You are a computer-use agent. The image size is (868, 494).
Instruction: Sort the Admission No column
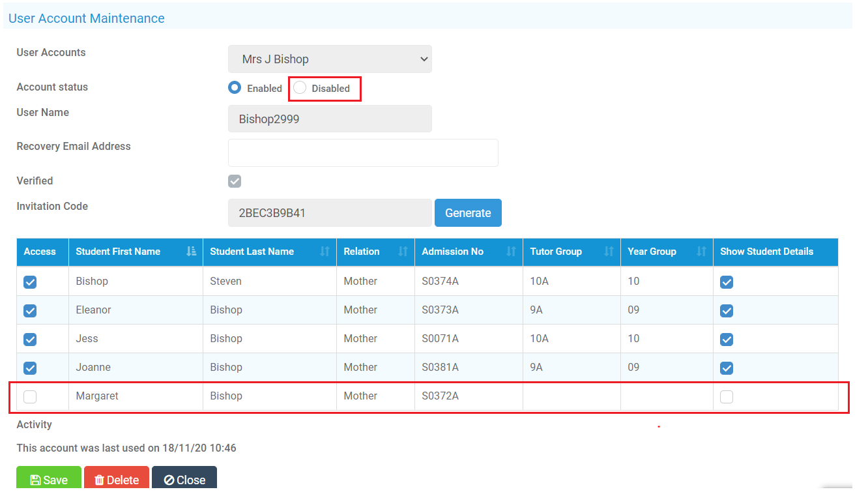512,252
